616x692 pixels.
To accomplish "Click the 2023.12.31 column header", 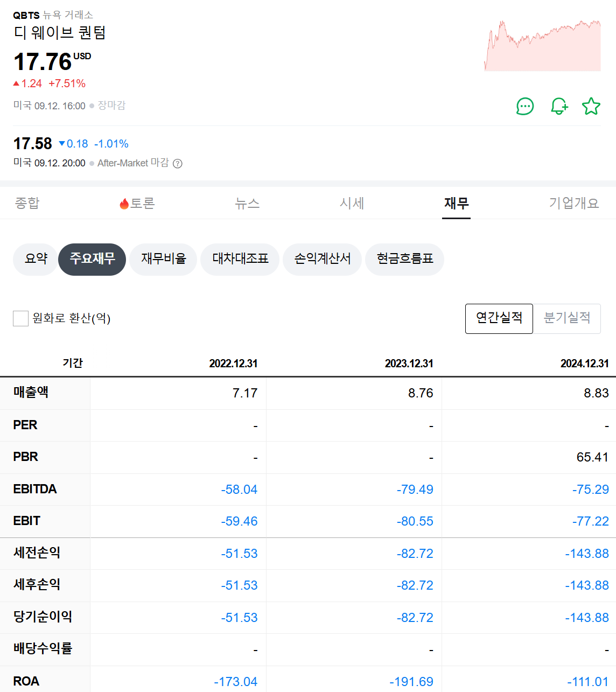I will coord(409,364).
